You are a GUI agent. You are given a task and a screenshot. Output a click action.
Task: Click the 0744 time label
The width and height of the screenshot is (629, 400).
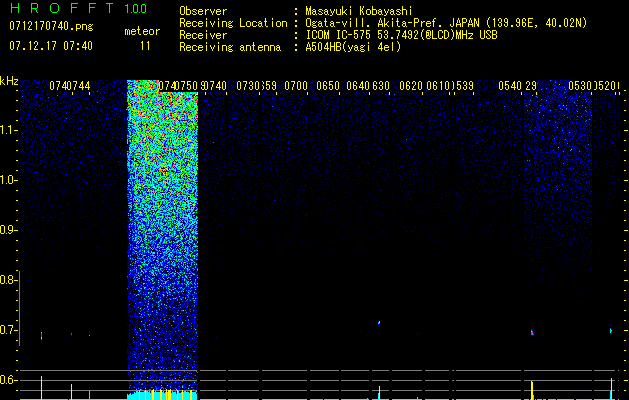click(x=79, y=86)
